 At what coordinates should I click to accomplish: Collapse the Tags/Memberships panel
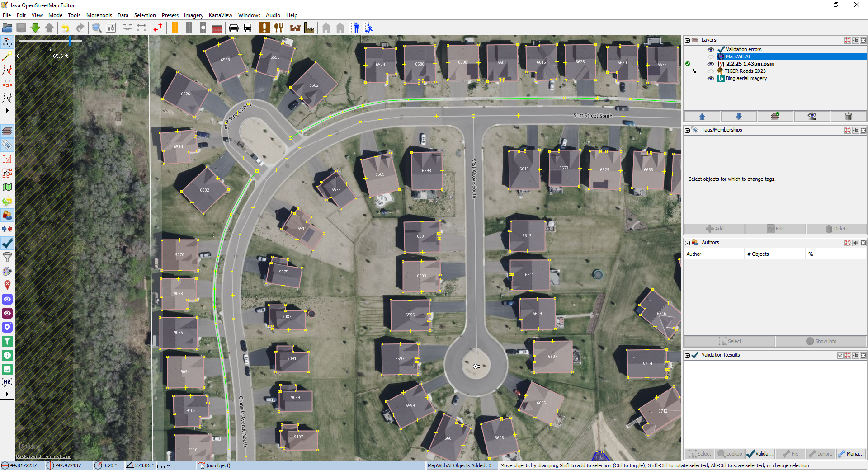pos(688,130)
